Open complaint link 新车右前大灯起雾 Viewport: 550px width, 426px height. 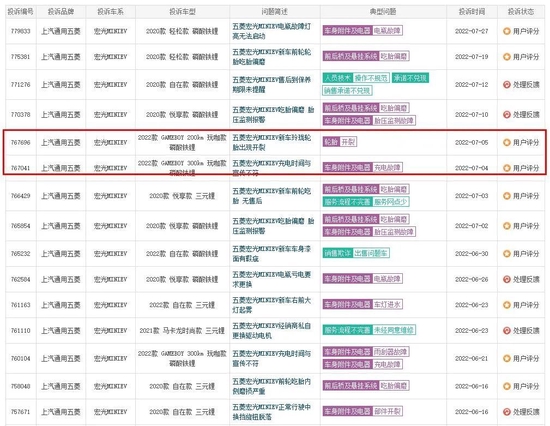(x=271, y=305)
